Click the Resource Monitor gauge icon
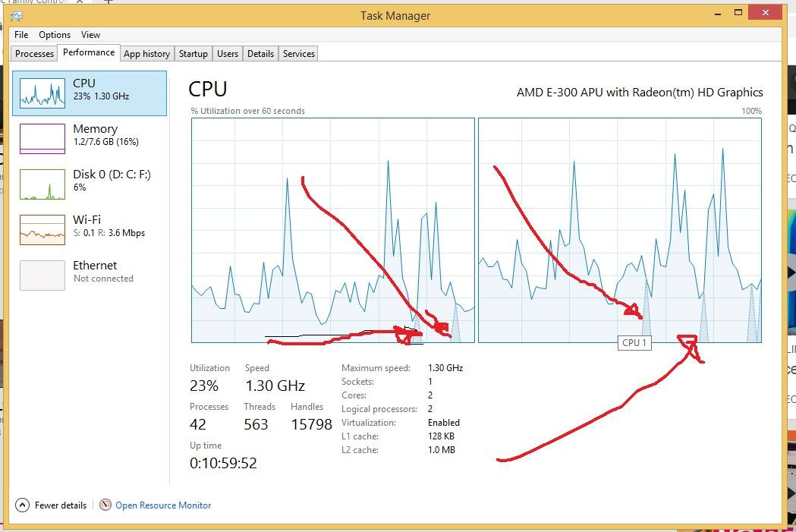 point(105,505)
